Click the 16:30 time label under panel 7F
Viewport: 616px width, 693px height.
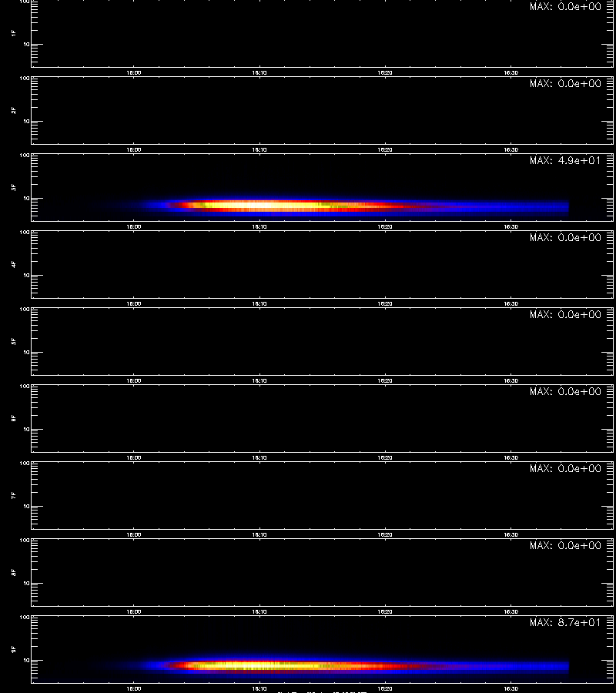511,535
